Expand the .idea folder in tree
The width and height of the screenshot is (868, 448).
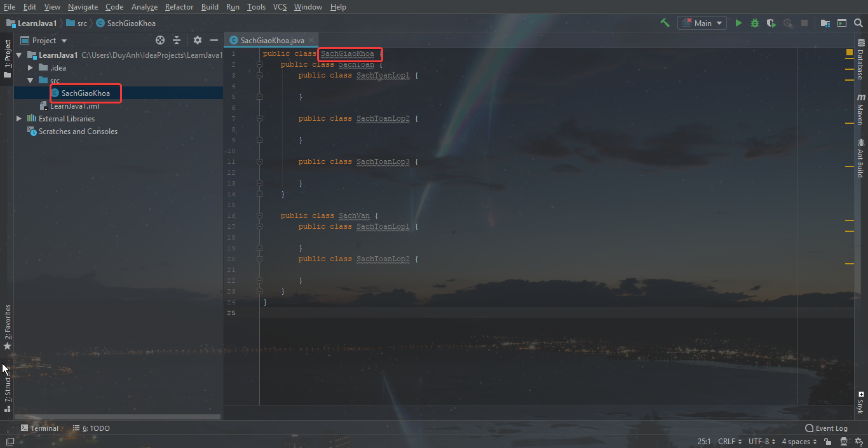[x=30, y=68]
